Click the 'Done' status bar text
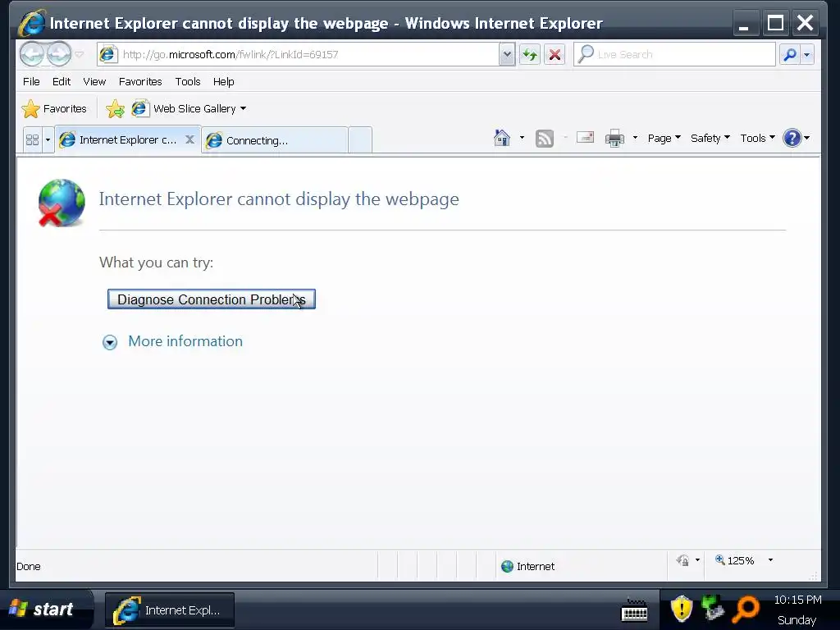Screen dimensions: 840x630 click(x=29, y=567)
